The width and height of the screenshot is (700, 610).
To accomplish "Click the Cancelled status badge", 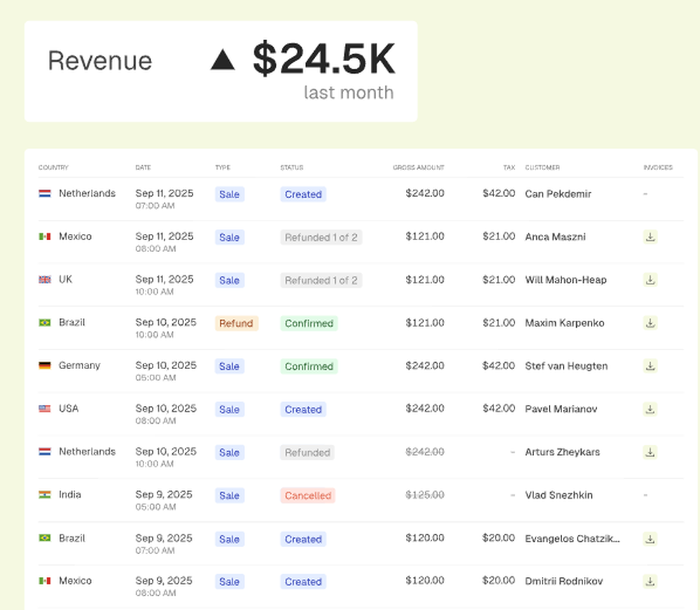I will (308, 496).
